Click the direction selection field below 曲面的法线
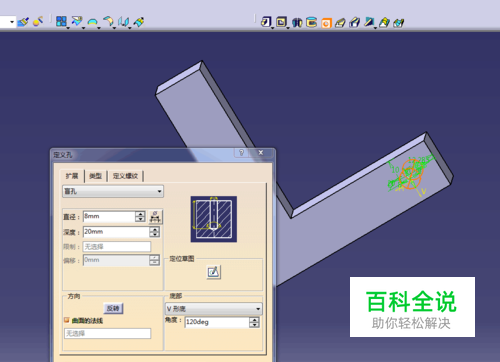 107,333
